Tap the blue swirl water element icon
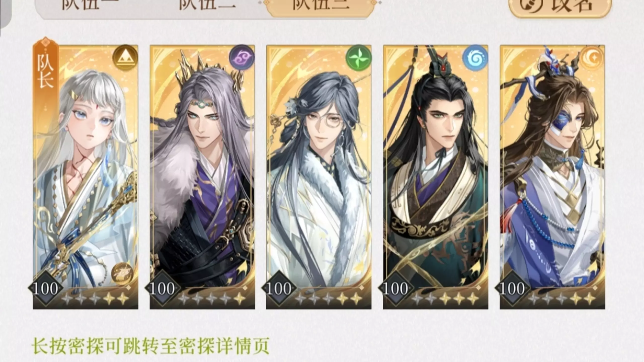The width and height of the screenshot is (644, 362). coord(475,57)
